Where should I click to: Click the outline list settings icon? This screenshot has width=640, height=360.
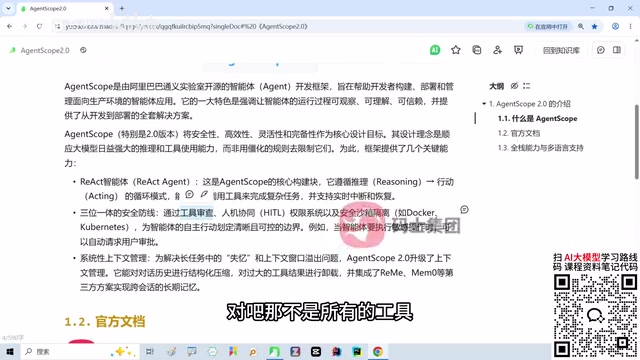point(527,86)
